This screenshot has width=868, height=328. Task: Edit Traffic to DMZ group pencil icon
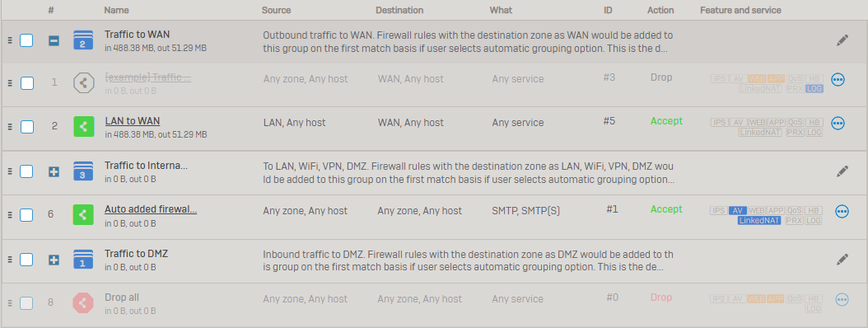pos(842,259)
